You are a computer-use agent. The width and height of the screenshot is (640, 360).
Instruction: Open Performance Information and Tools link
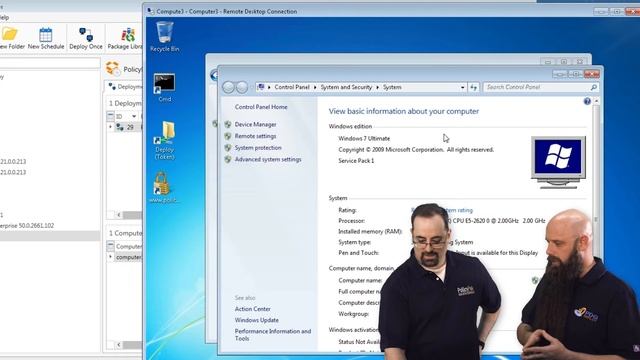(x=273, y=335)
